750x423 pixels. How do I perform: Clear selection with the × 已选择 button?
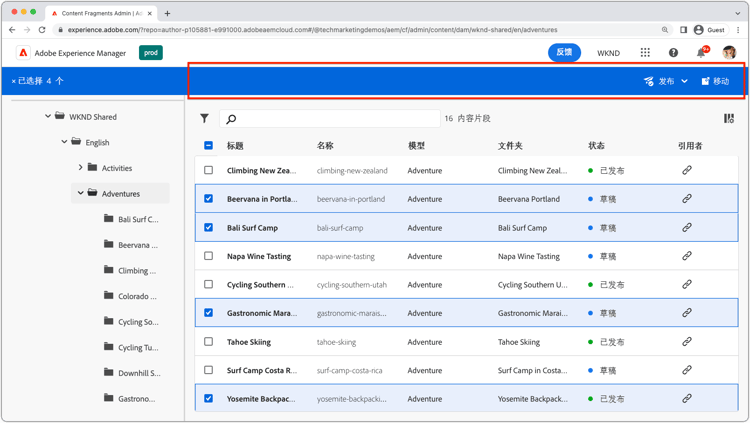point(37,81)
